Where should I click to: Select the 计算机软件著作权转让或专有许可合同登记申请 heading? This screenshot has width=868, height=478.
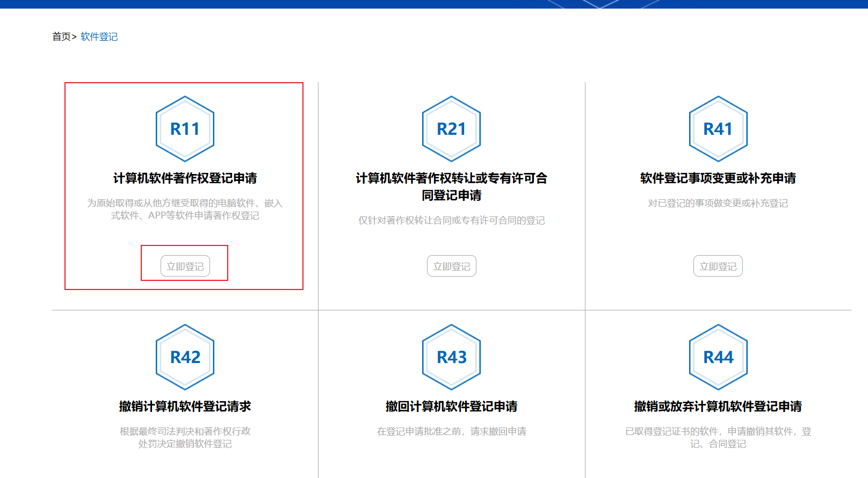(x=451, y=187)
